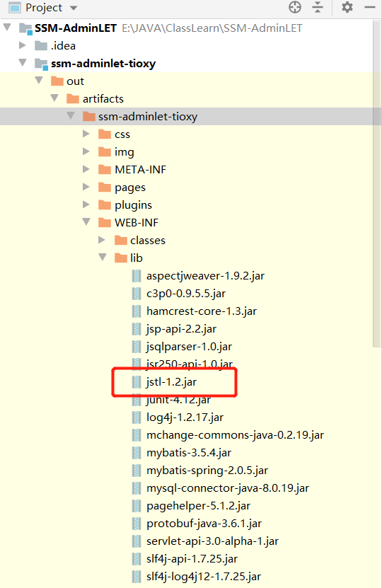
Task: Select log4j-1.2.17.jar file
Action: pyautogui.click(x=185, y=417)
